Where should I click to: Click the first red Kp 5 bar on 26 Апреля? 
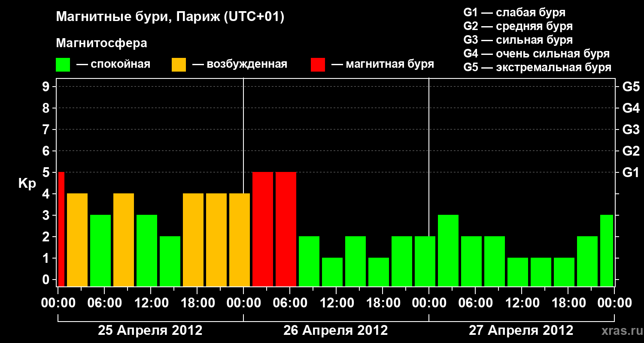pyautogui.click(x=263, y=229)
